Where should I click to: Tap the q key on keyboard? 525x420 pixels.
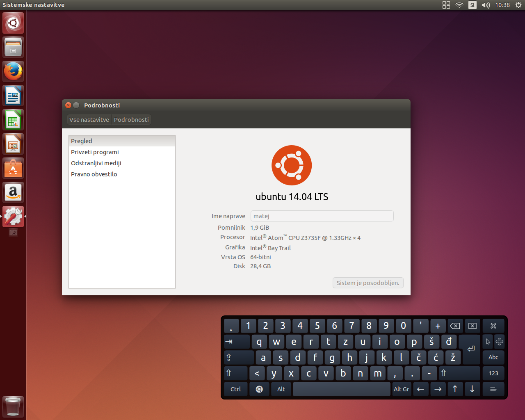(x=259, y=342)
